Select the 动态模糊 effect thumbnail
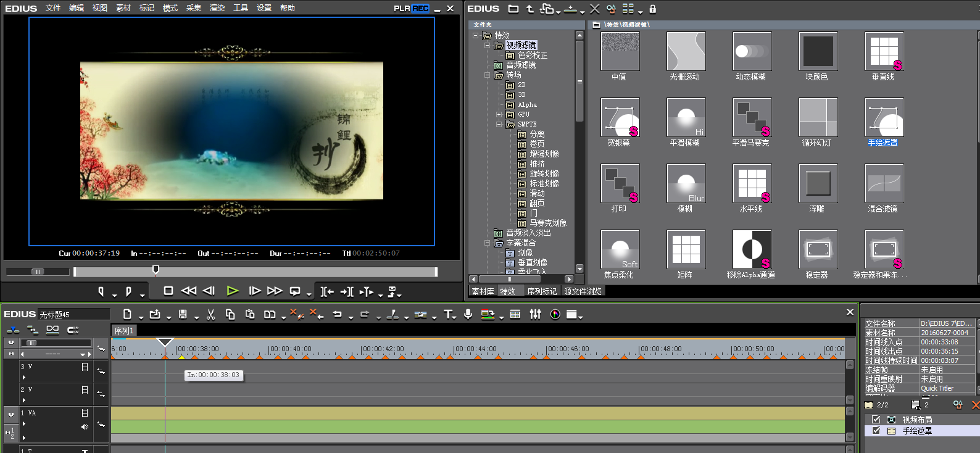 point(751,52)
